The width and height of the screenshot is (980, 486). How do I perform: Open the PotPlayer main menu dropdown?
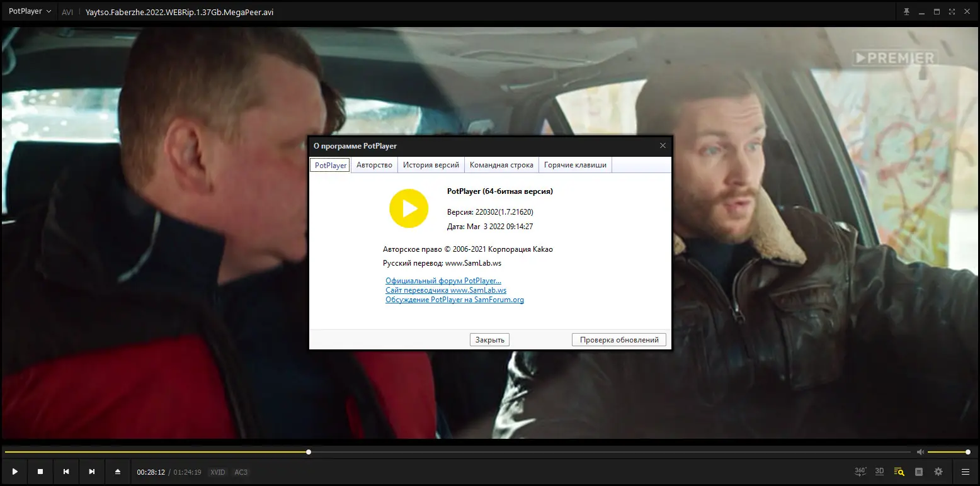coord(30,12)
